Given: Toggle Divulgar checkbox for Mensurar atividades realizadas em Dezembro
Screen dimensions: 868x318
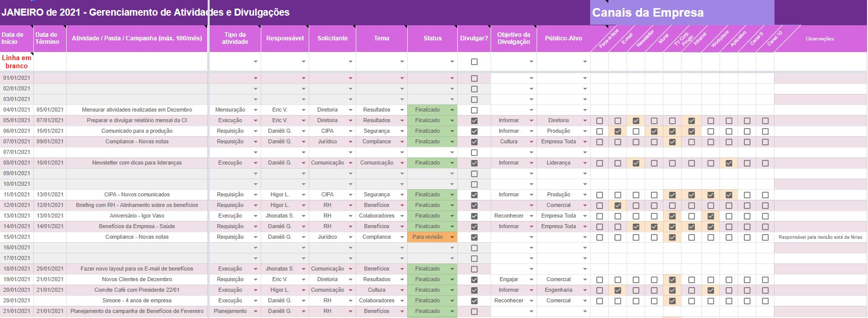Looking at the screenshot, I should [x=474, y=110].
